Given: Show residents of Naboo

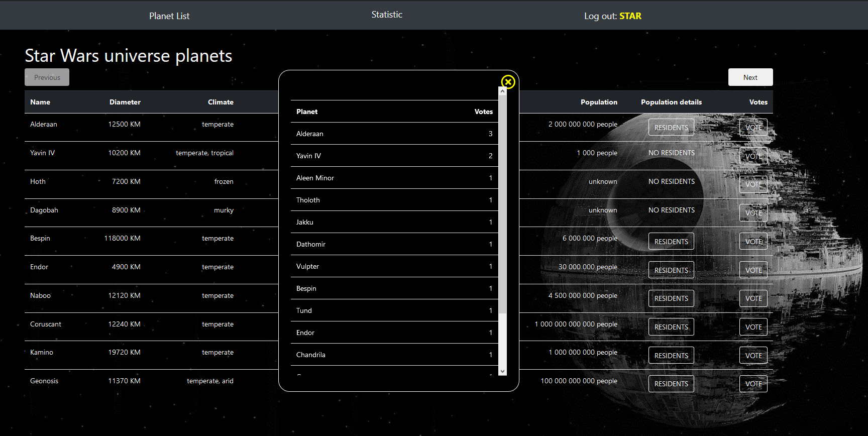Looking at the screenshot, I should click(671, 298).
